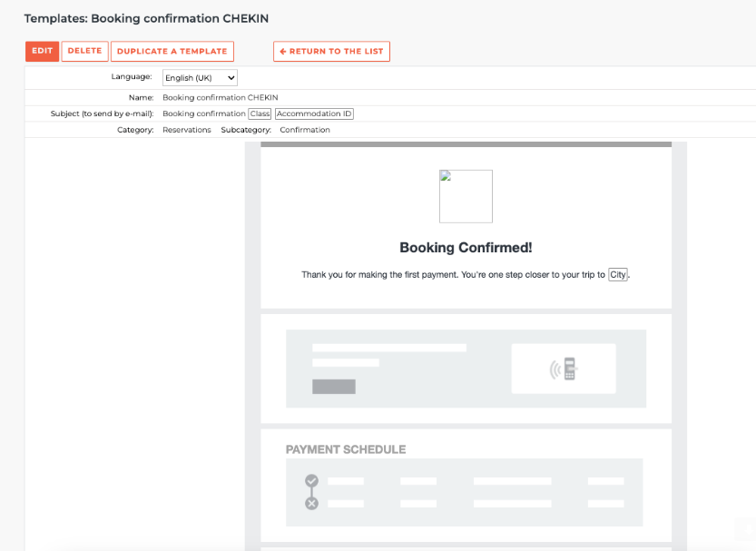Click the Confirmation subcategory value
This screenshot has height=551, width=756.
[x=305, y=130]
